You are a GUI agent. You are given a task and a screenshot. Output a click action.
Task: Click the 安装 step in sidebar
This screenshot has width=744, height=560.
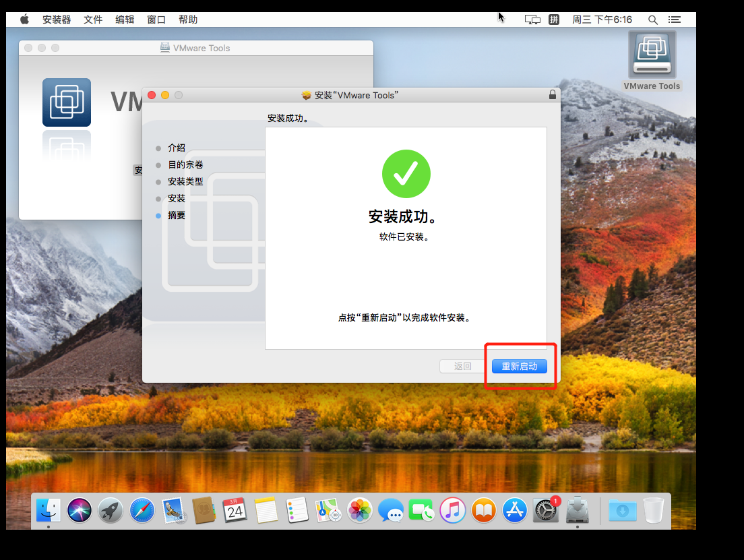point(176,198)
